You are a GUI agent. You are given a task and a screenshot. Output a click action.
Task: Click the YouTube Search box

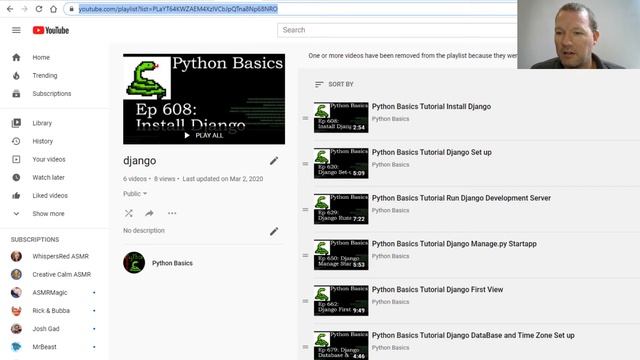click(397, 30)
